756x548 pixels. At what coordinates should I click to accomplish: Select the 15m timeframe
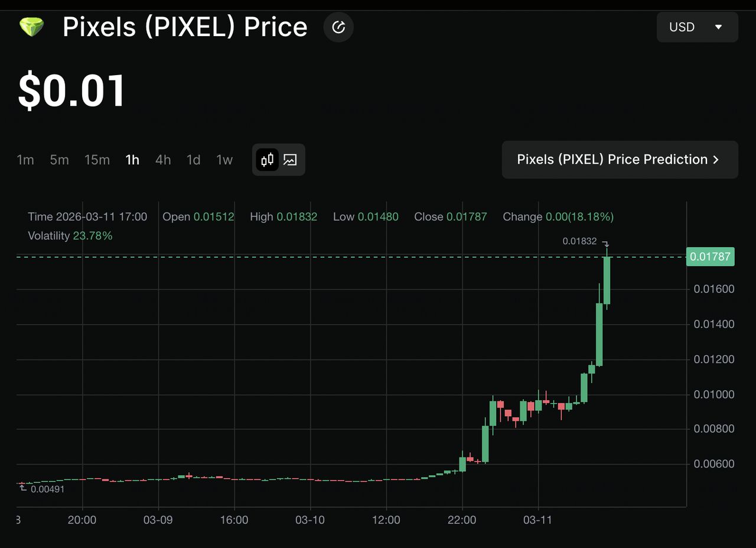click(97, 160)
